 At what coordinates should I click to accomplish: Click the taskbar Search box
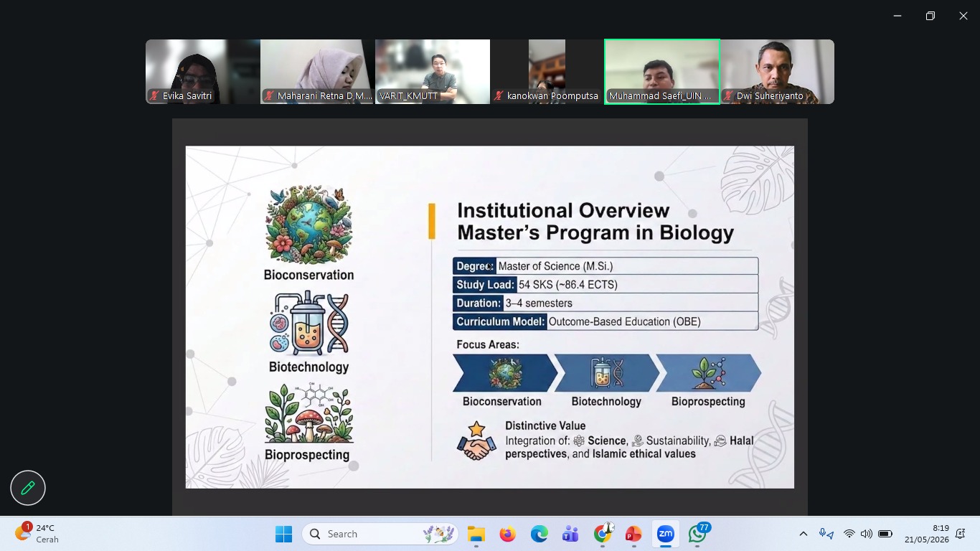pyautogui.click(x=380, y=534)
